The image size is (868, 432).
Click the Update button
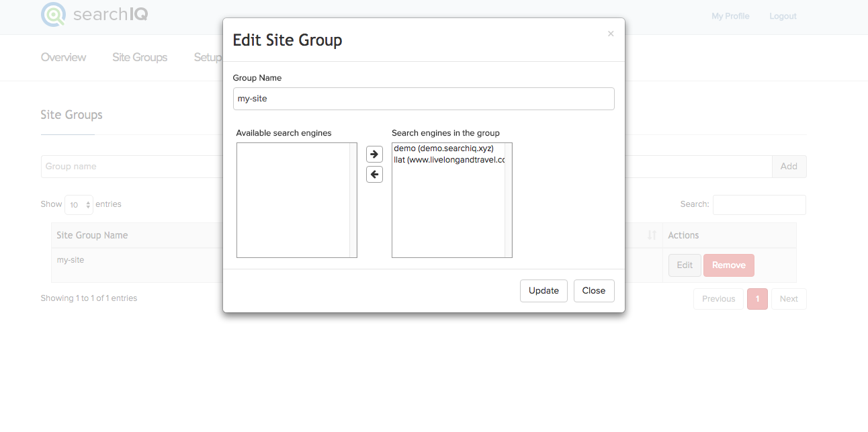pyautogui.click(x=544, y=291)
